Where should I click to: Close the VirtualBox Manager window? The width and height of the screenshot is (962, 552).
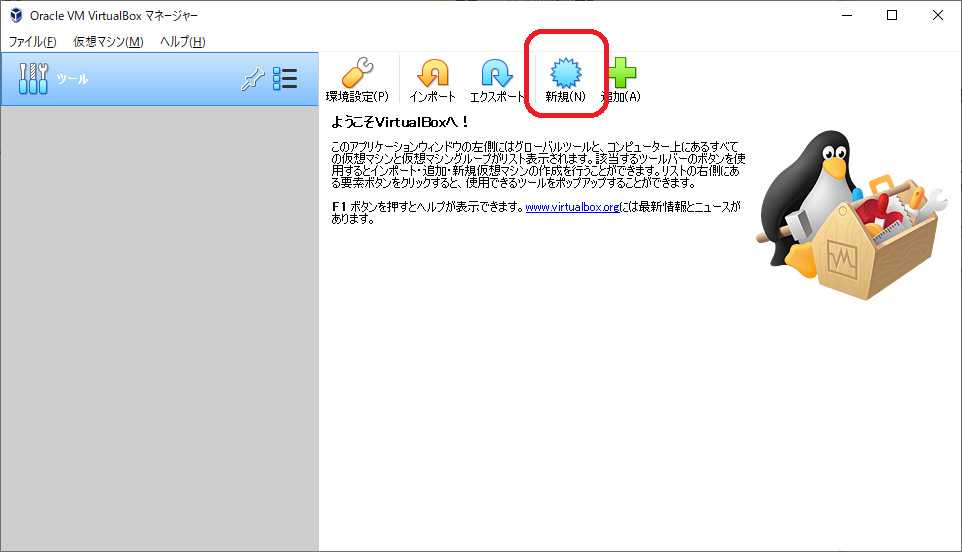pos(937,15)
